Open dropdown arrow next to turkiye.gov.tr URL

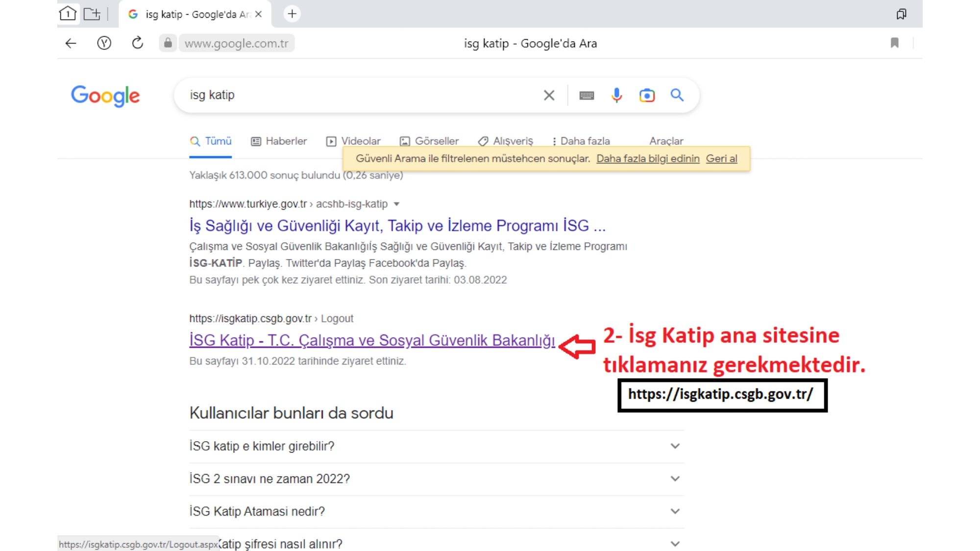[x=397, y=204]
